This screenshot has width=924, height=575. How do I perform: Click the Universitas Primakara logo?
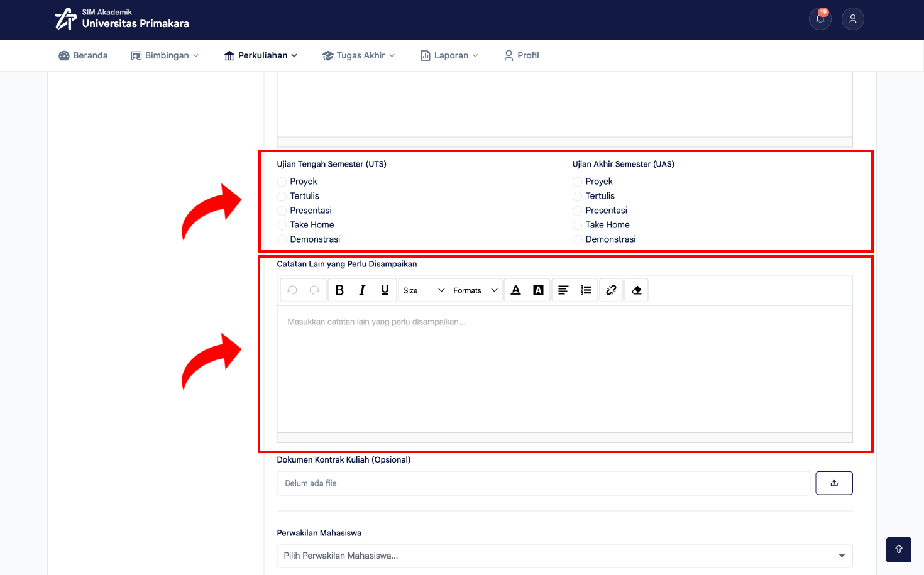click(x=122, y=19)
